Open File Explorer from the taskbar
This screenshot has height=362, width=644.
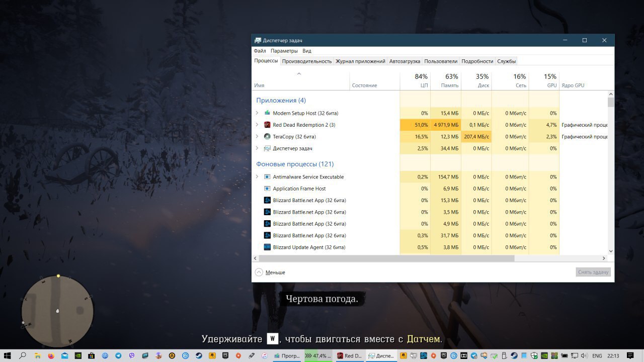pos(38,355)
